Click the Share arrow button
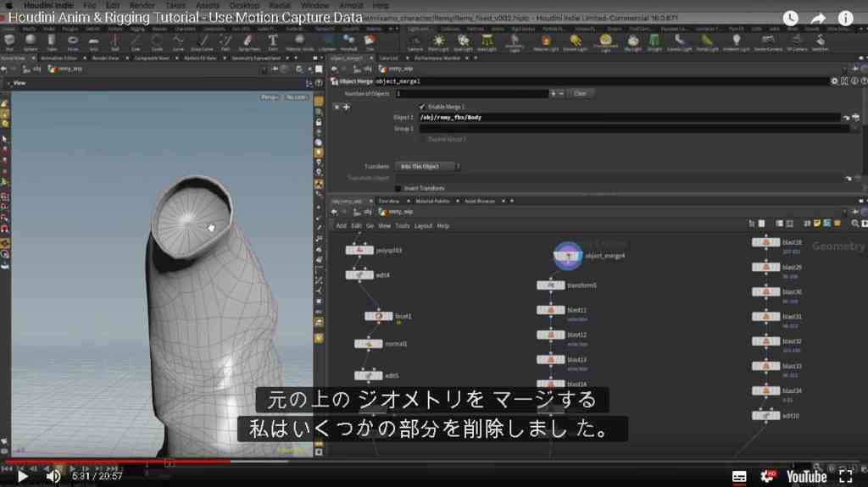 pos(818,19)
